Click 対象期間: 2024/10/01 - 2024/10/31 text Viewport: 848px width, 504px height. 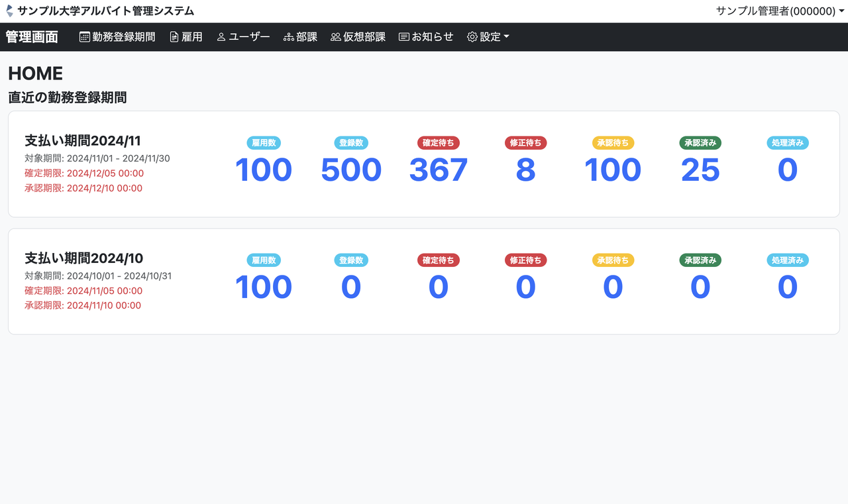tap(98, 276)
